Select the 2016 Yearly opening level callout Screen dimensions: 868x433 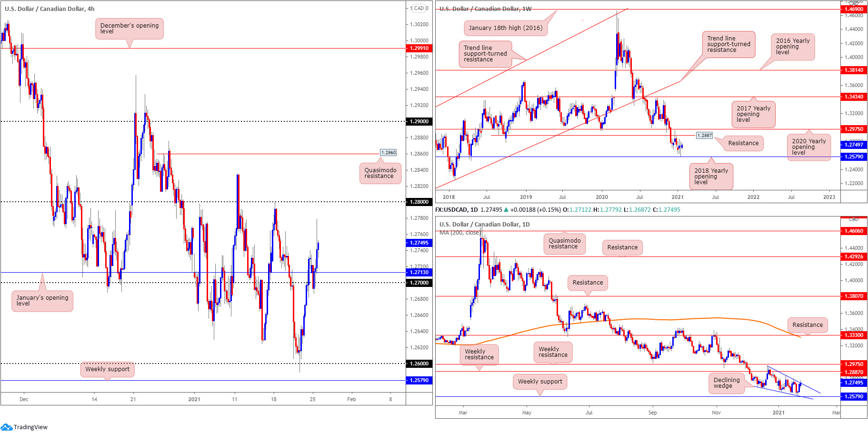click(793, 47)
